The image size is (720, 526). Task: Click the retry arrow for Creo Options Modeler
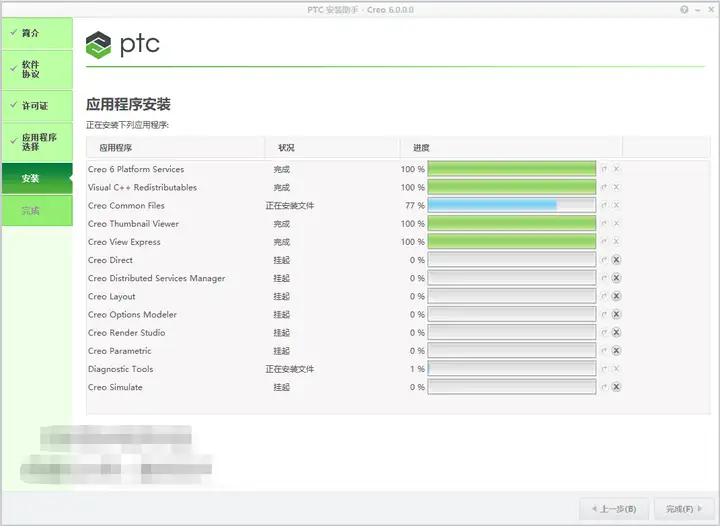pos(604,314)
